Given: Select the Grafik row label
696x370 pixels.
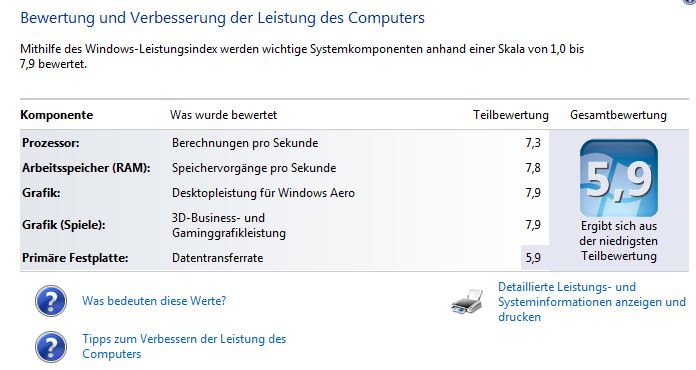Looking at the screenshot, I should point(41,193).
